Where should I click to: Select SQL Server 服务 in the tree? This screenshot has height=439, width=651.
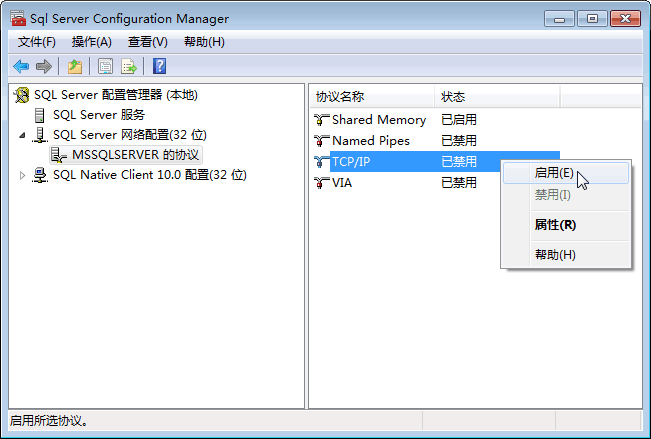pos(99,115)
